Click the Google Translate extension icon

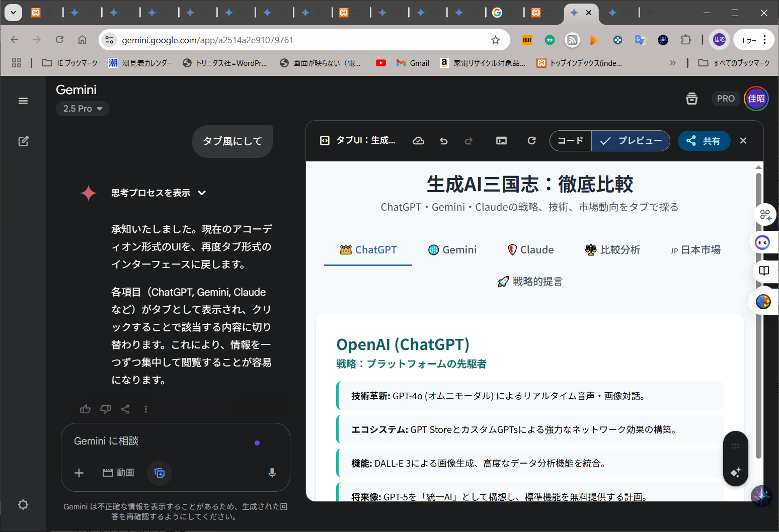tap(640, 40)
